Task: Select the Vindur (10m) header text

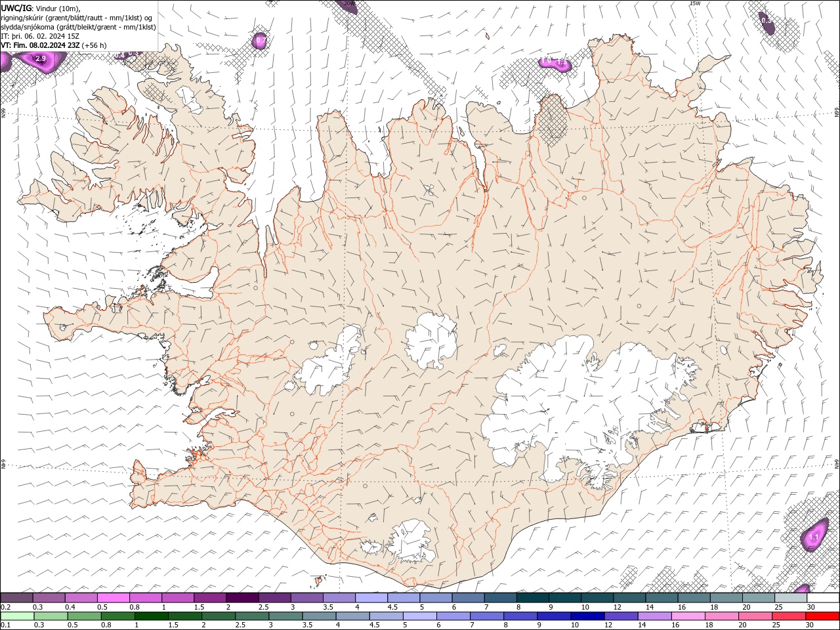Action: (x=58, y=7)
